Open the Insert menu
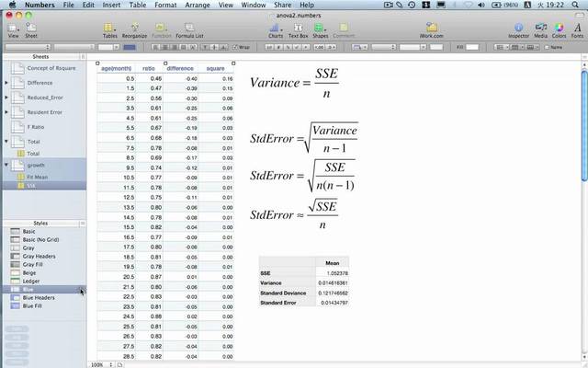 (x=111, y=5)
